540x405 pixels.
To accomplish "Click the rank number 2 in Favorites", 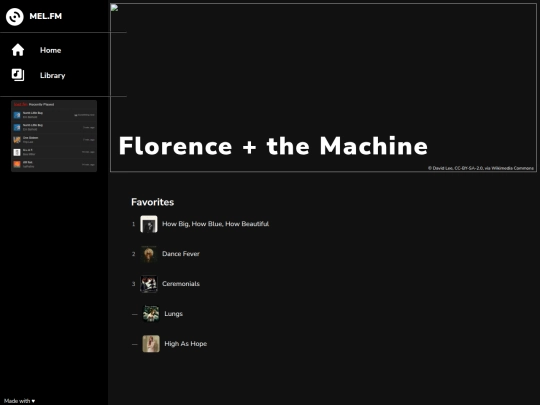I will pos(133,254).
